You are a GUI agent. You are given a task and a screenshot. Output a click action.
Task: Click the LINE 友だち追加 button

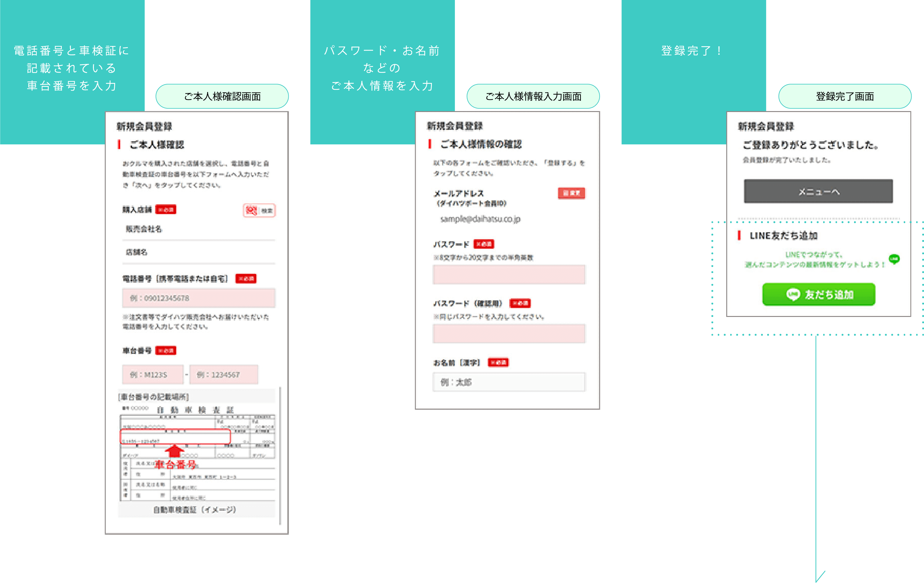click(x=820, y=294)
